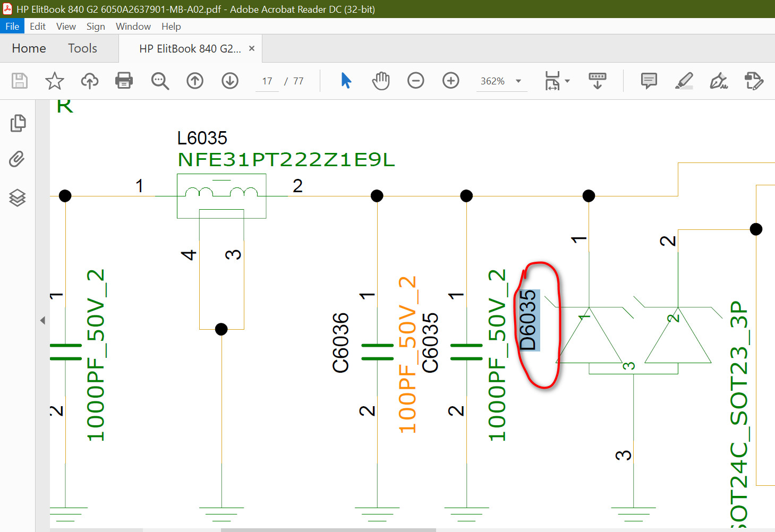
Task: Click the cloud upload icon
Action: tap(89, 81)
